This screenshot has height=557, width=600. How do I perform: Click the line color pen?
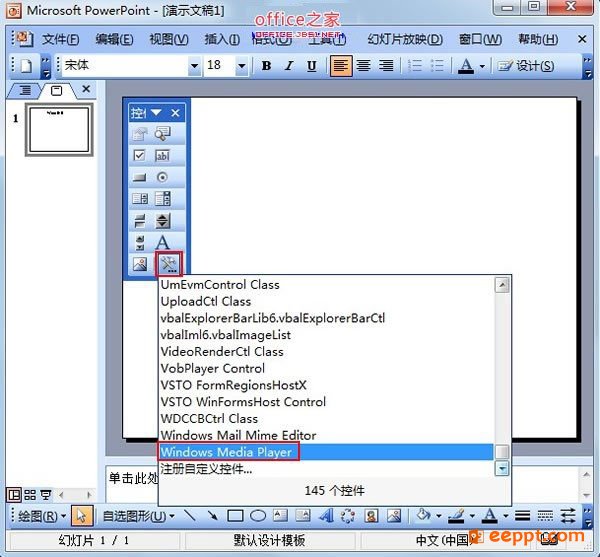pos(457,516)
